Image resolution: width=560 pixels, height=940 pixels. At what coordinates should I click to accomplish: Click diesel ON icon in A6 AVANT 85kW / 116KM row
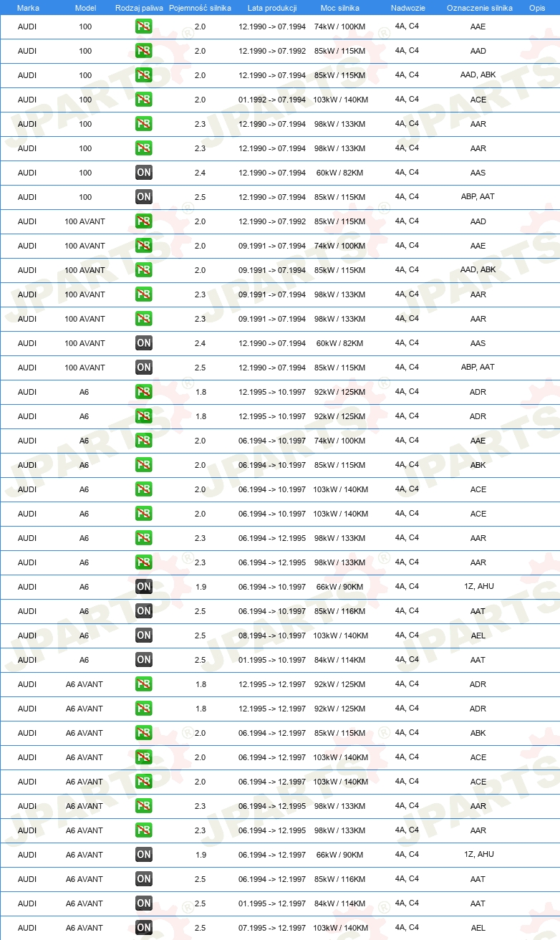click(144, 879)
